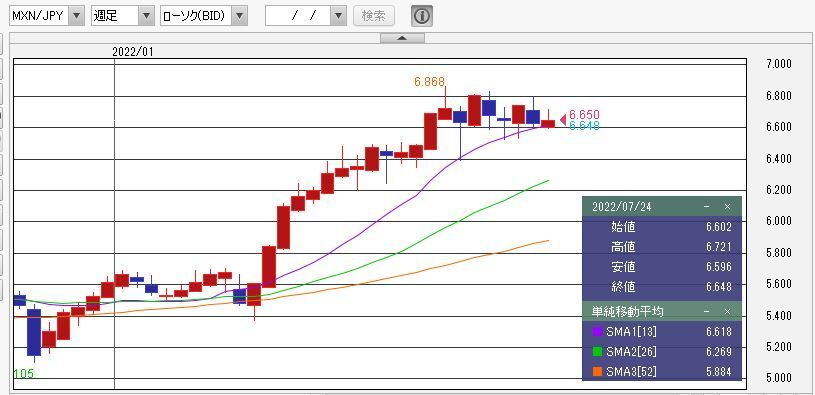This screenshot has height=395, width=815.
Task: Click the 2022/07/24 panel title
Action: tap(622, 207)
